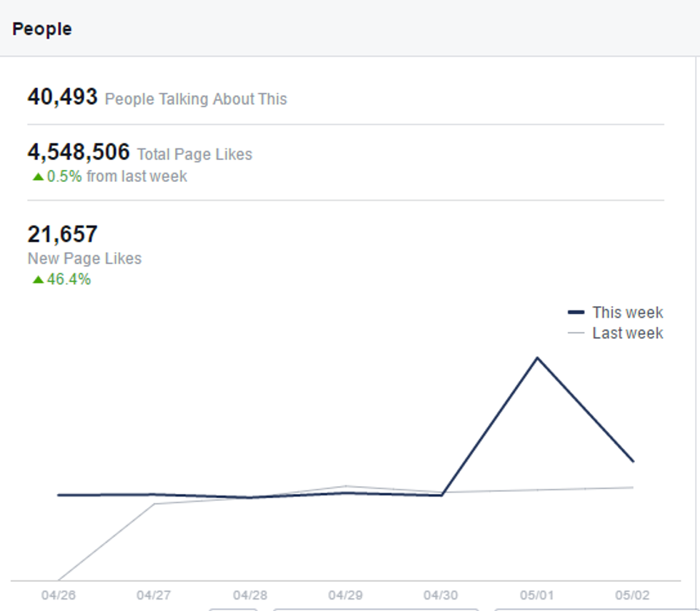Select the This week legend label
Viewport: 700px width, 611px height.
[627, 313]
